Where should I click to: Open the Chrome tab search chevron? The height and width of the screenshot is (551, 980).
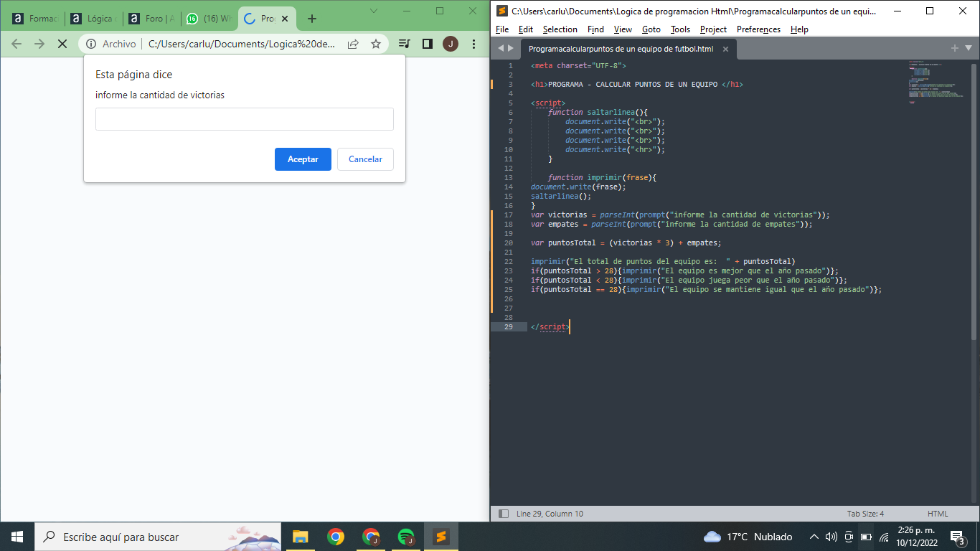point(374,11)
